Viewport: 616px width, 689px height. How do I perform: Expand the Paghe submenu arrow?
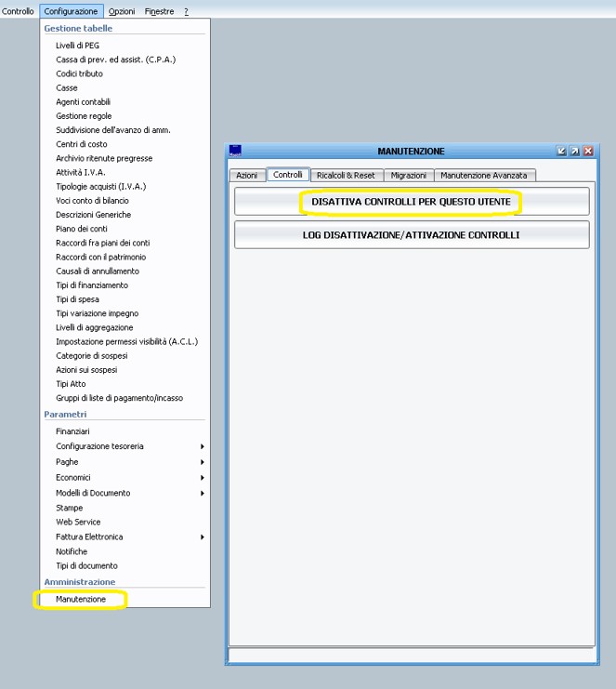click(203, 462)
